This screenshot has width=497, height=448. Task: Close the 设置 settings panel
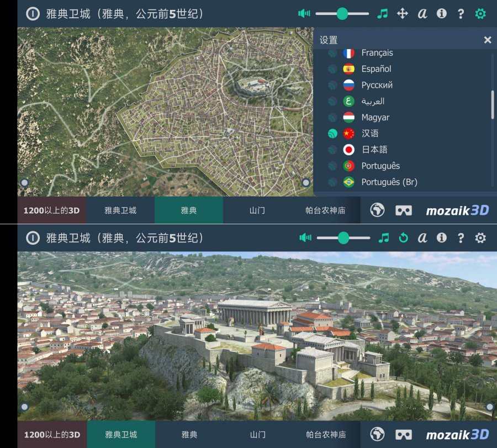[x=488, y=40]
